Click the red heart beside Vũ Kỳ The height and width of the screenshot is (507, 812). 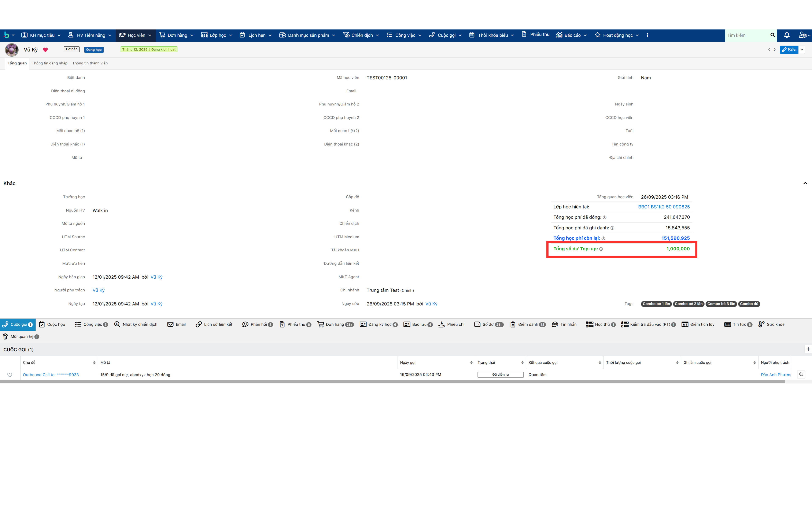coord(45,50)
